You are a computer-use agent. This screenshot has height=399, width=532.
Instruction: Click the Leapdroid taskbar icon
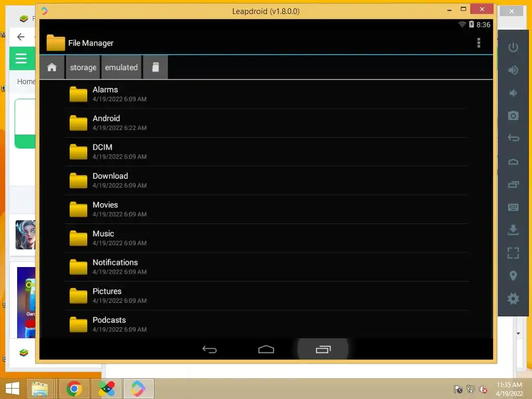coord(138,389)
